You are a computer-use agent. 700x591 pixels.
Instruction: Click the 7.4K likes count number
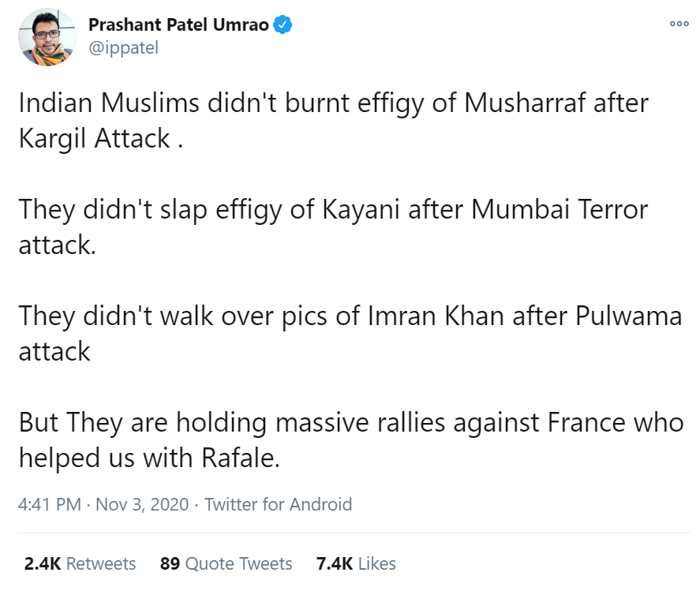pos(335,563)
